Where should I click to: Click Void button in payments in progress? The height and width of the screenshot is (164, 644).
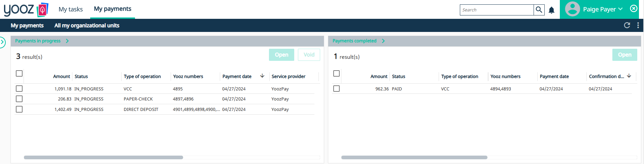pos(309,55)
